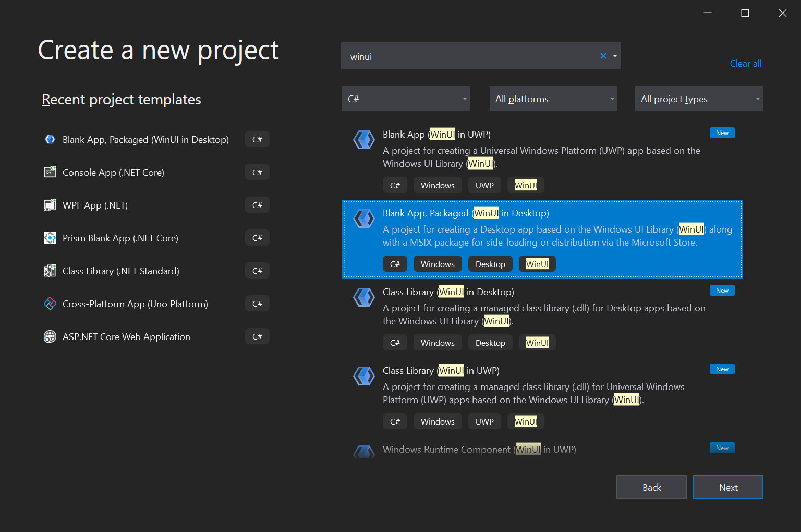Choose recent template Class Library (.NET Standard)
Viewport: 801px width, 532px height.
156,271
